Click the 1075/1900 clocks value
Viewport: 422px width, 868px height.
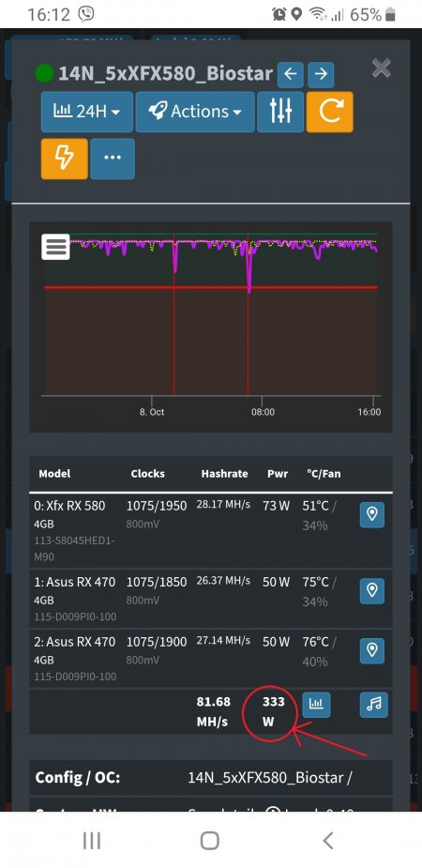pos(157,642)
